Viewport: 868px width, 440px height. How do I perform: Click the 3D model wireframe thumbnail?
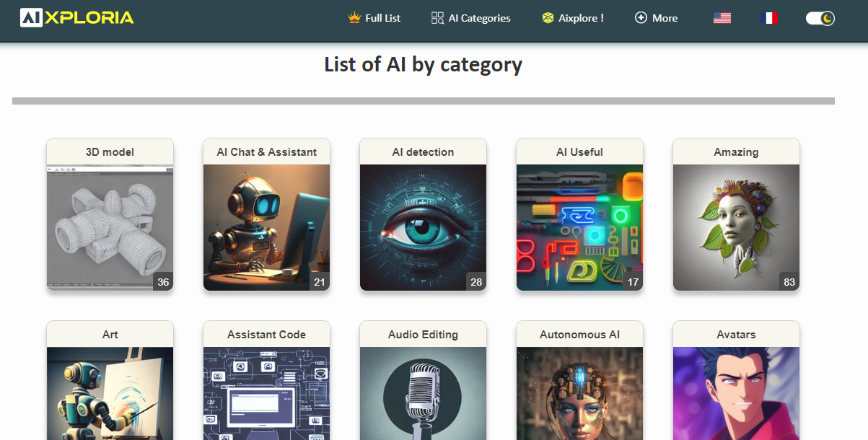click(110, 227)
